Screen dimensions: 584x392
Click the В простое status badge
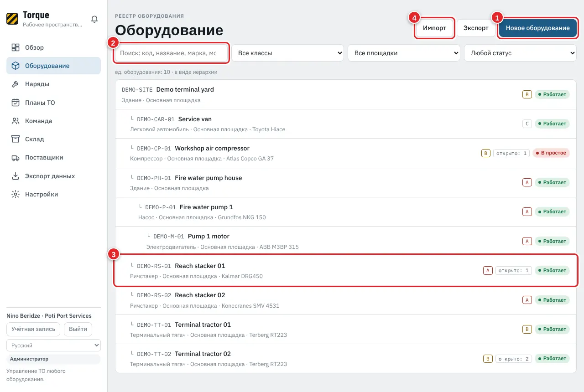coord(551,153)
